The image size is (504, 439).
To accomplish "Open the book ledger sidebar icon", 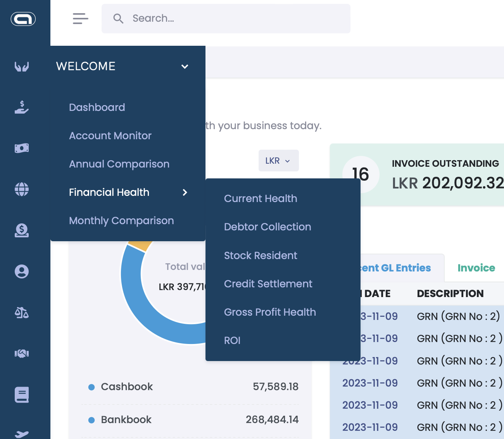I will 22,395.
